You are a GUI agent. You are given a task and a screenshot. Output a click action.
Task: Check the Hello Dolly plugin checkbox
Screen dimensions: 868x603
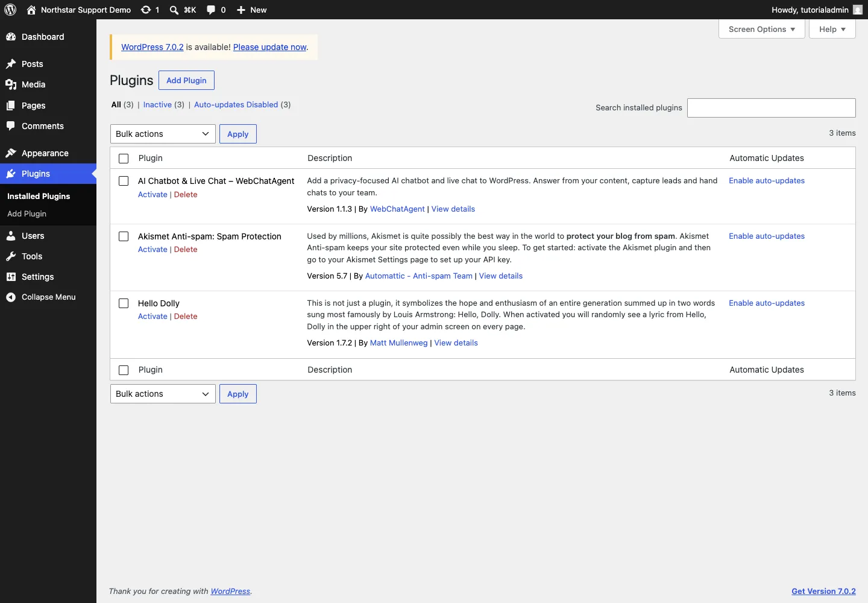[124, 303]
